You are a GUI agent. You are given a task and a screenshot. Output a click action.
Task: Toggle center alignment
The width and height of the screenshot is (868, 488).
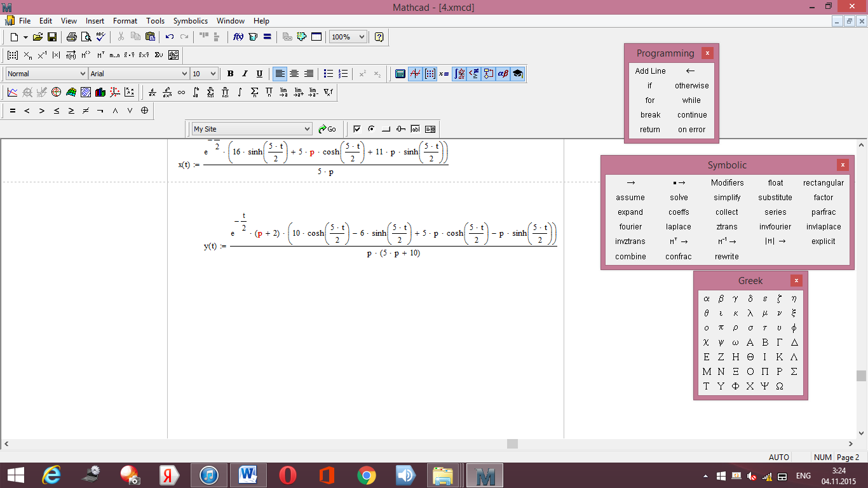pyautogui.click(x=294, y=74)
